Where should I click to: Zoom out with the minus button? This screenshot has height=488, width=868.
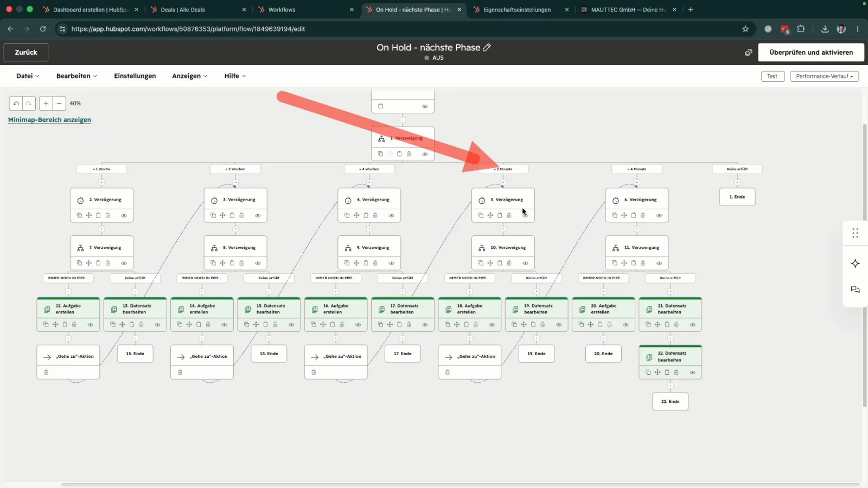[59, 103]
